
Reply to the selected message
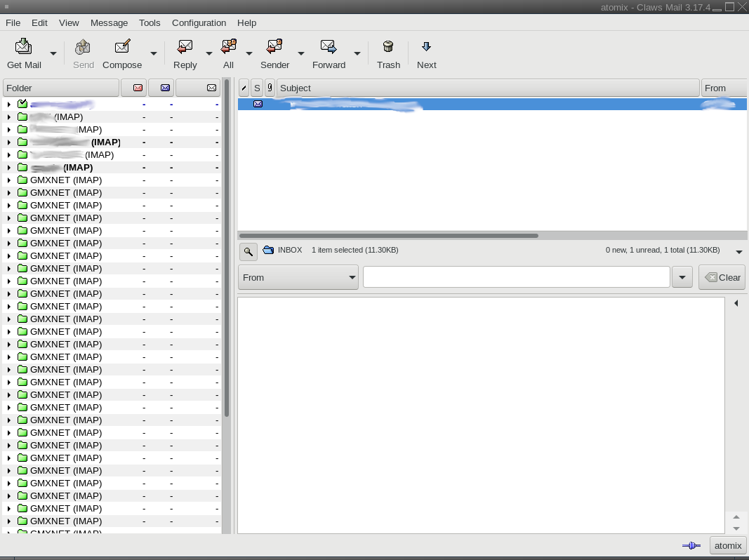click(x=185, y=54)
